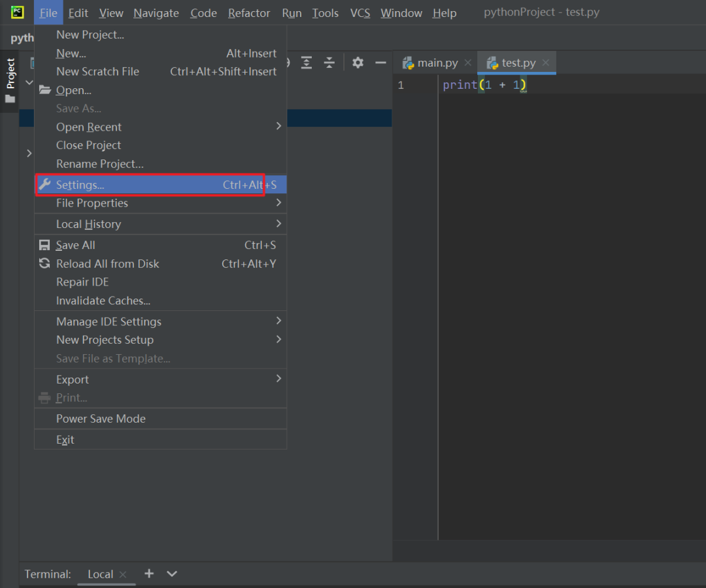This screenshot has width=706, height=588.
Task: Close the test.py editor tab
Action: 546,63
